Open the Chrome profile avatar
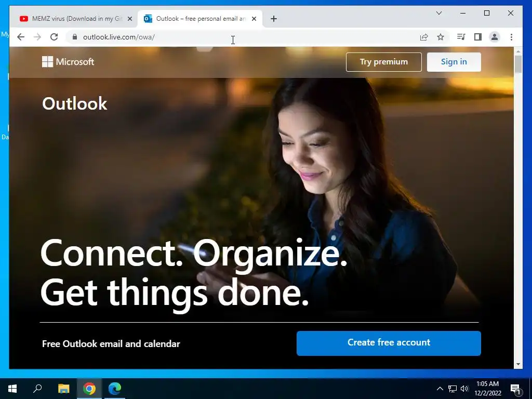 click(495, 37)
